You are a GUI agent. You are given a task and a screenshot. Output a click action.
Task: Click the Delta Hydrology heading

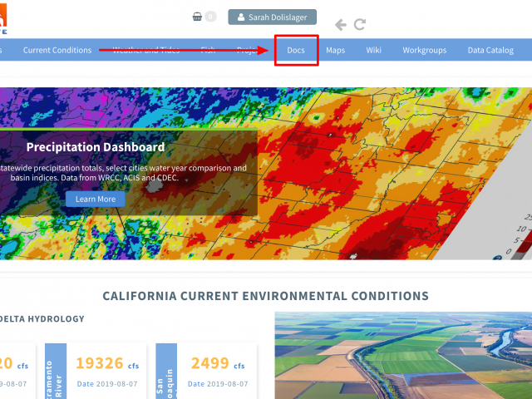(x=42, y=319)
